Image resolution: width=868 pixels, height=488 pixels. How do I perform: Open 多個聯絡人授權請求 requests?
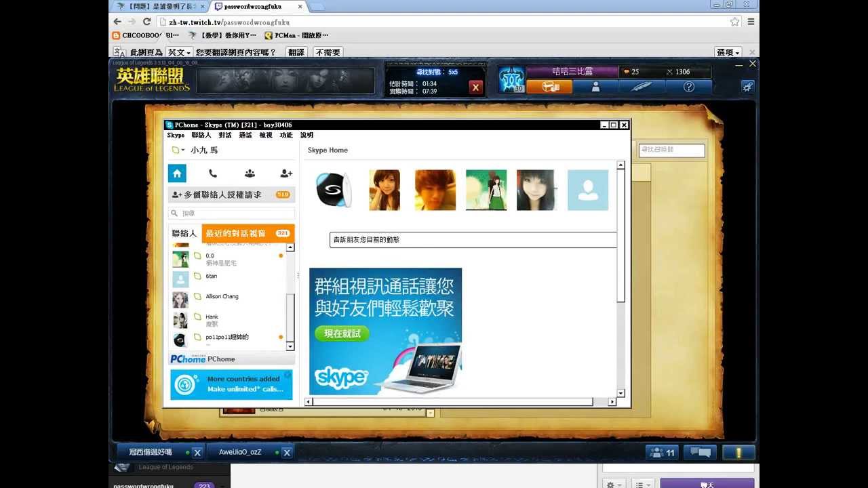pyautogui.click(x=231, y=195)
